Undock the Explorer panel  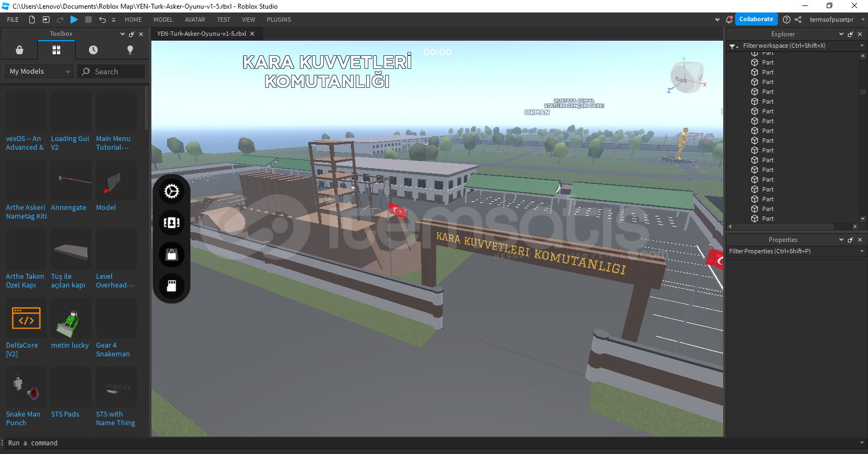point(851,34)
